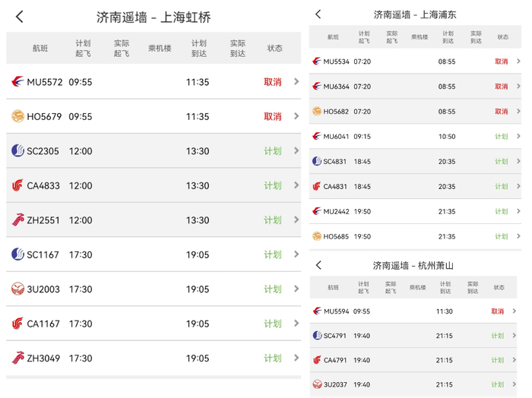Click the 航班 column header in Pudong list
532x398 pixels.
tap(333, 37)
